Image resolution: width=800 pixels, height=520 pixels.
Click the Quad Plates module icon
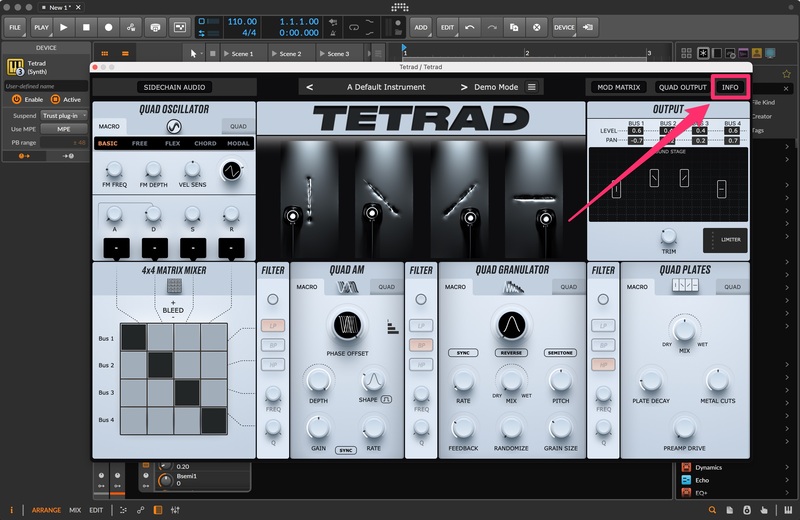pyautogui.click(x=685, y=287)
